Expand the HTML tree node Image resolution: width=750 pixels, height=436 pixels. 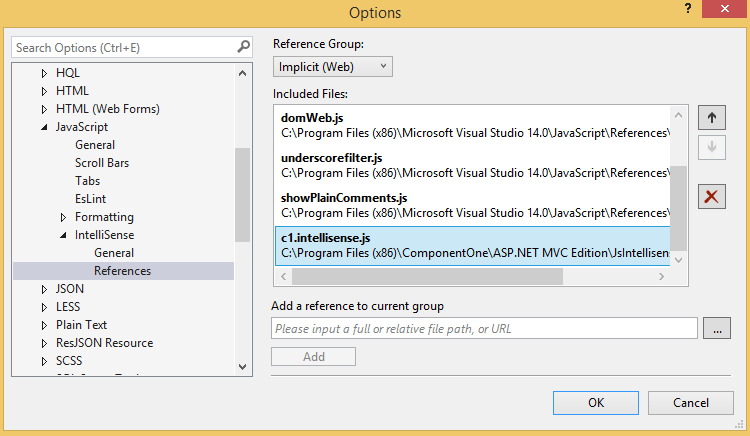[x=44, y=91]
